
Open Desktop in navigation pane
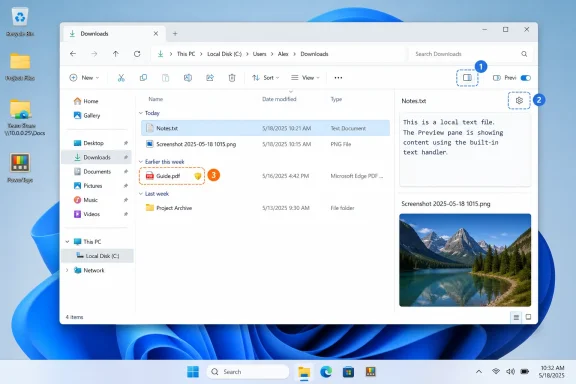pyautogui.click(x=97, y=143)
